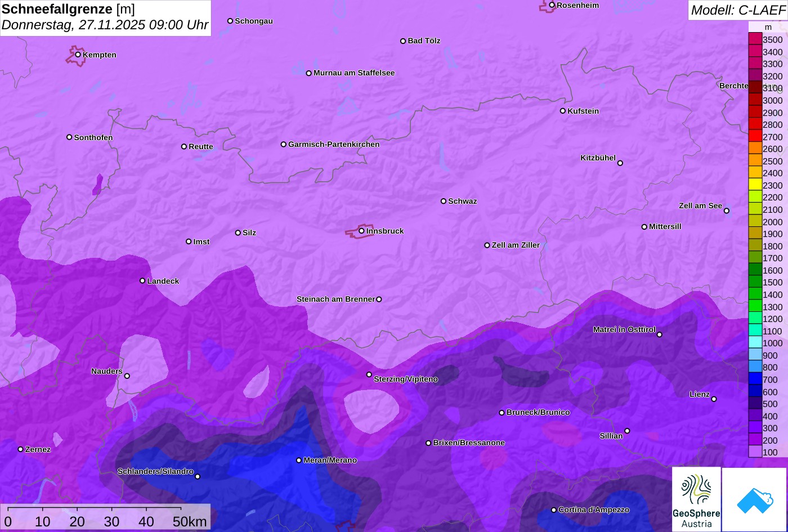Click the 2700 m red legend swatch

tap(755, 136)
